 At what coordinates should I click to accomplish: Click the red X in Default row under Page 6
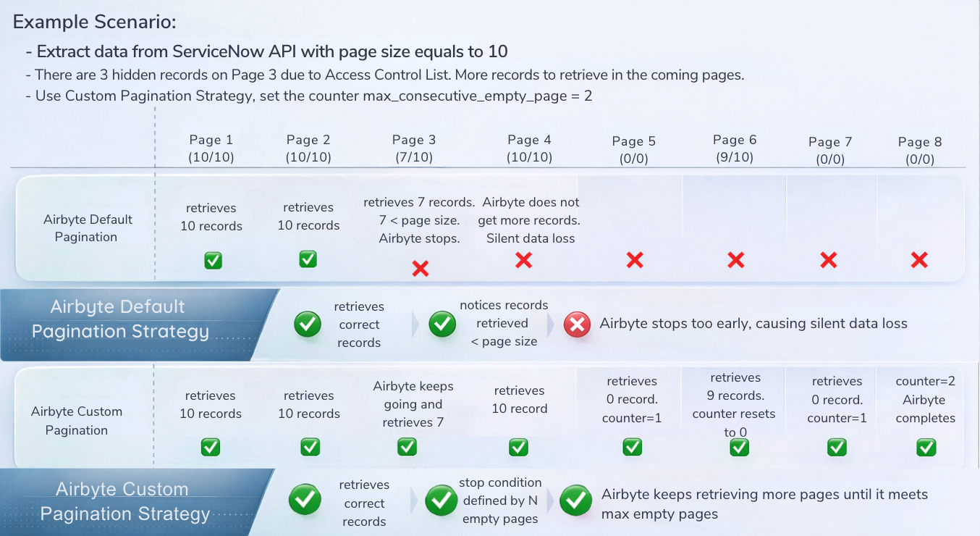pyautogui.click(x=735, y=260)
